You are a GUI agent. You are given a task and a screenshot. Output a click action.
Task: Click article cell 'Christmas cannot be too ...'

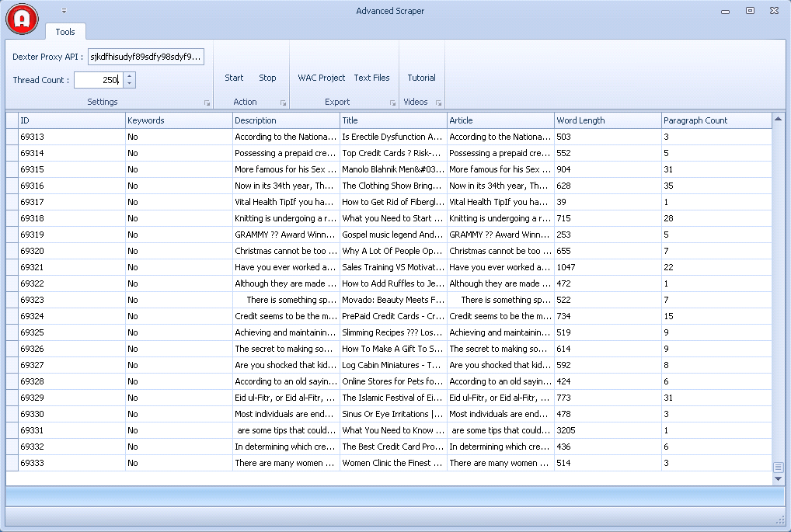[x=500, y=251]
